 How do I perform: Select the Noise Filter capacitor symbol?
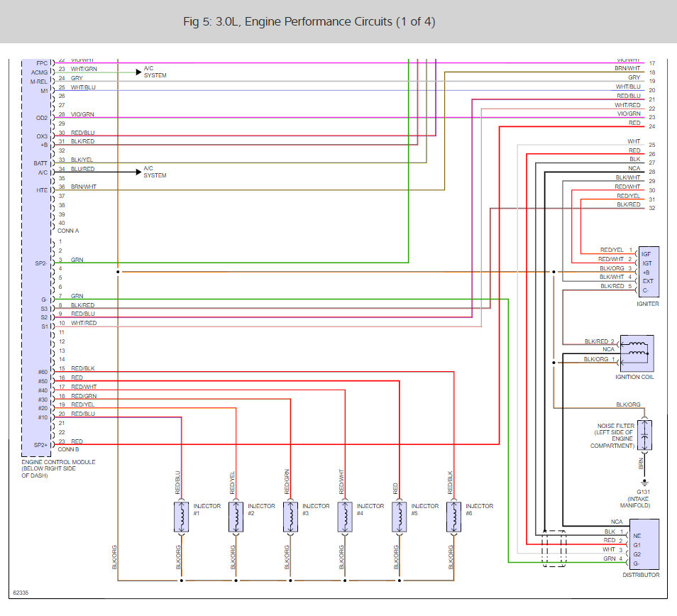point(644,435)
